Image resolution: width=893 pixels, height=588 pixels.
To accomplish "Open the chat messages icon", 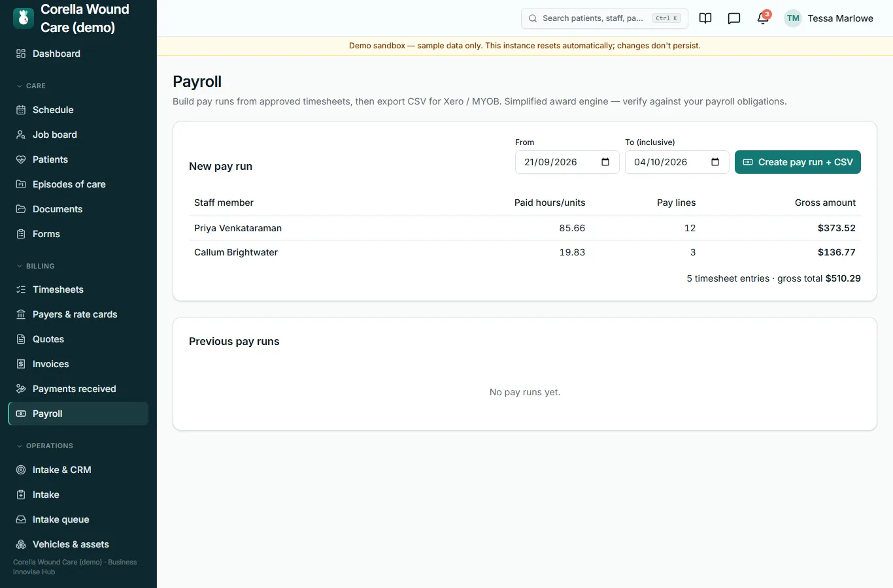I will [x=734, y=18].
